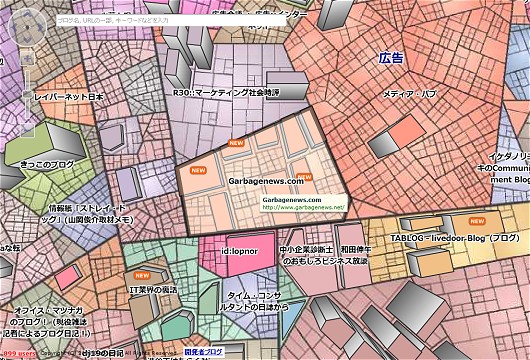The width and height of the screenshot is (530, 360).
Task: Open the garbagenews.net URL in the tooltip
Action: 303,207
